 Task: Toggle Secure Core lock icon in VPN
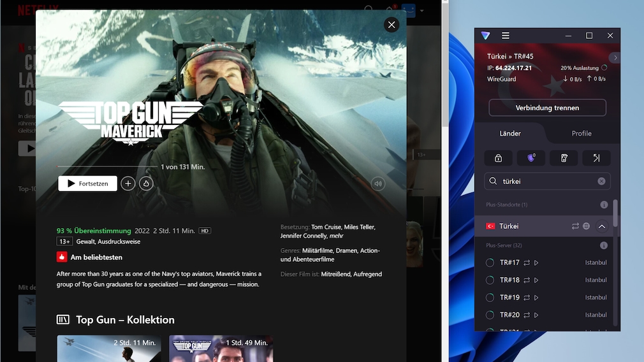point(498,158)
